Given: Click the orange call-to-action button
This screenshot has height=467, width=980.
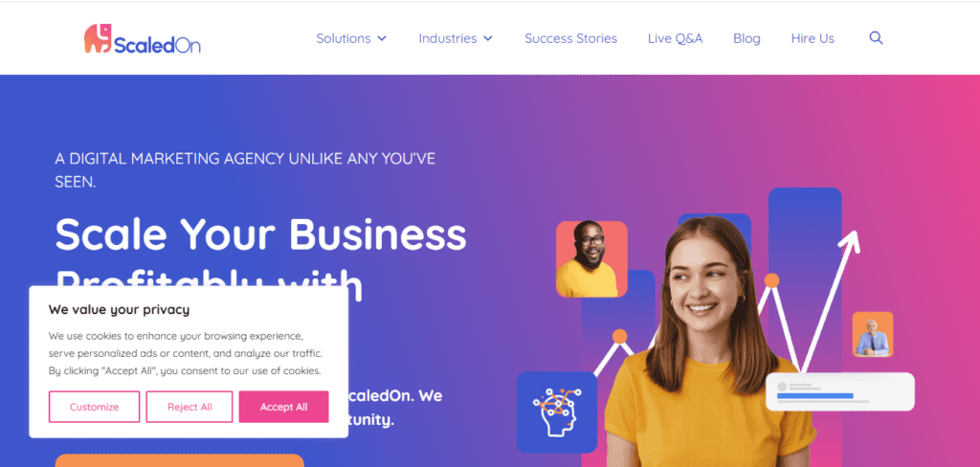Looking at the screenshot, I should point(179,460).
